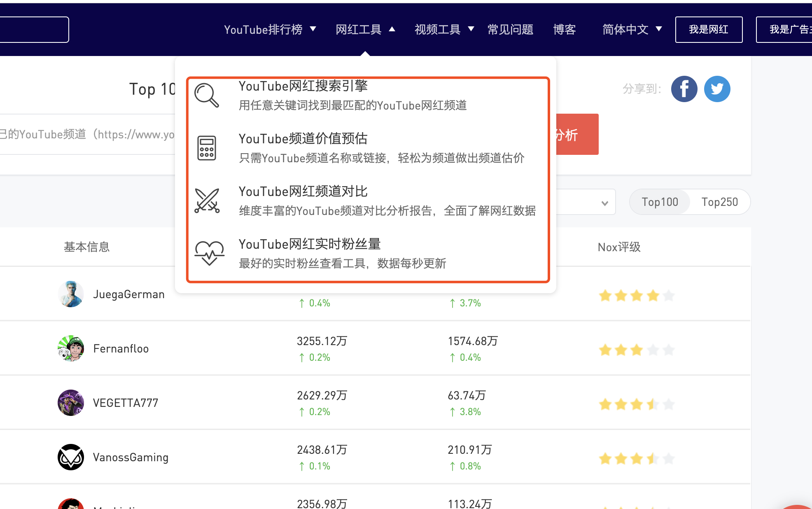Click the 2356.98万 subscriber count
The image size is (812, 509).
322,503
